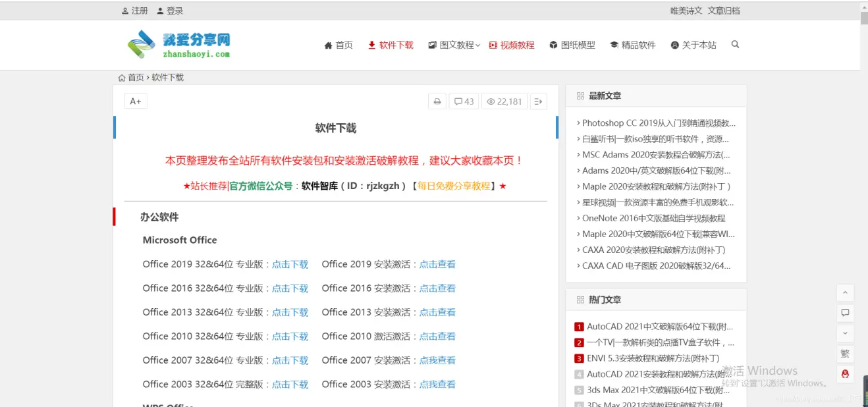
Task: Go to 视频教程 in navigation
Action: [x=512, y=45]
